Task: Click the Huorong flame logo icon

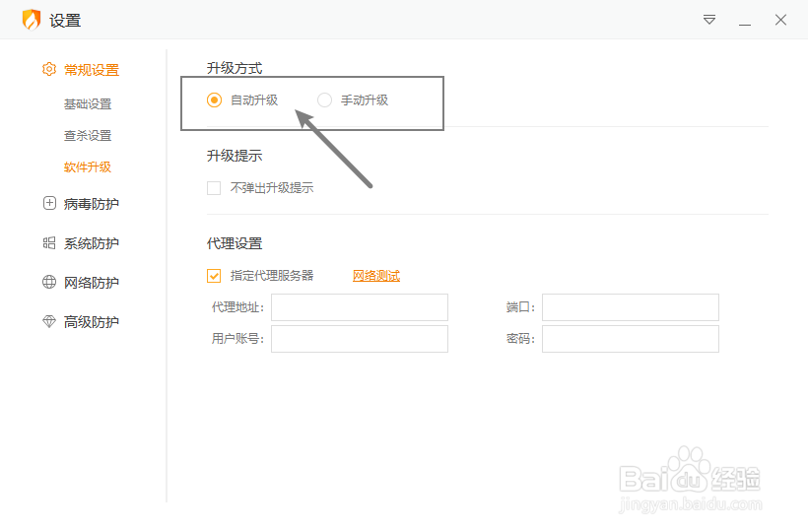Action: tap(32, 20)
